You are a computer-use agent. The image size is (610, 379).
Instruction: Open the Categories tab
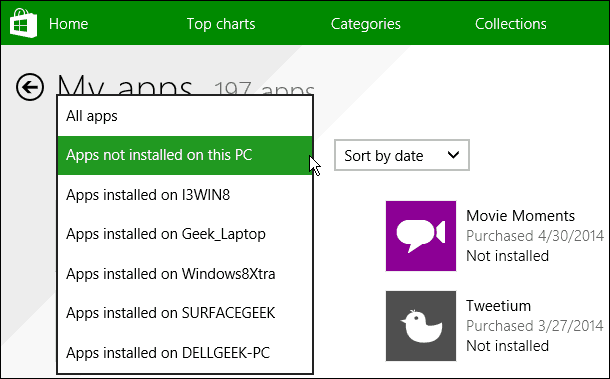pos(365,24)
